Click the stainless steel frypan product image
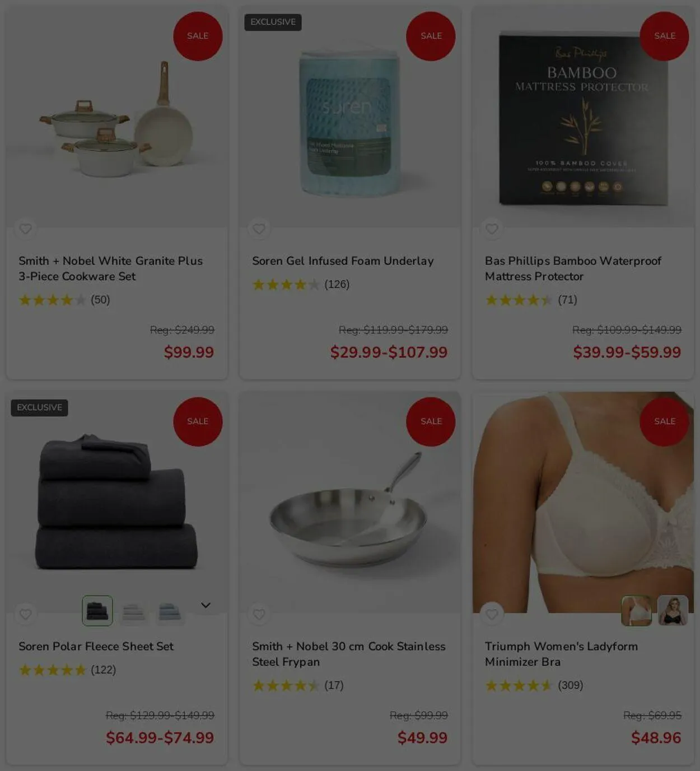The height and width of the screenshot is (771, 700). 350,501
